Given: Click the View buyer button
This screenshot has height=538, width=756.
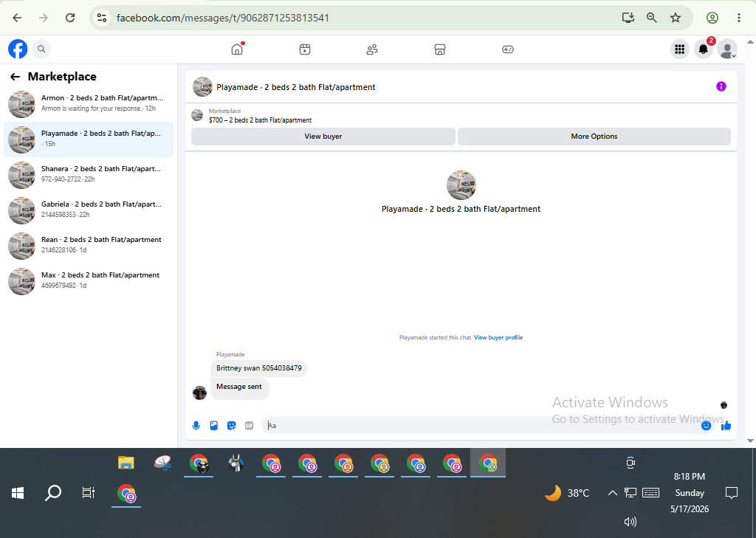Looking at the screenshot, I should pyautogui.click(x=323, y=137).
